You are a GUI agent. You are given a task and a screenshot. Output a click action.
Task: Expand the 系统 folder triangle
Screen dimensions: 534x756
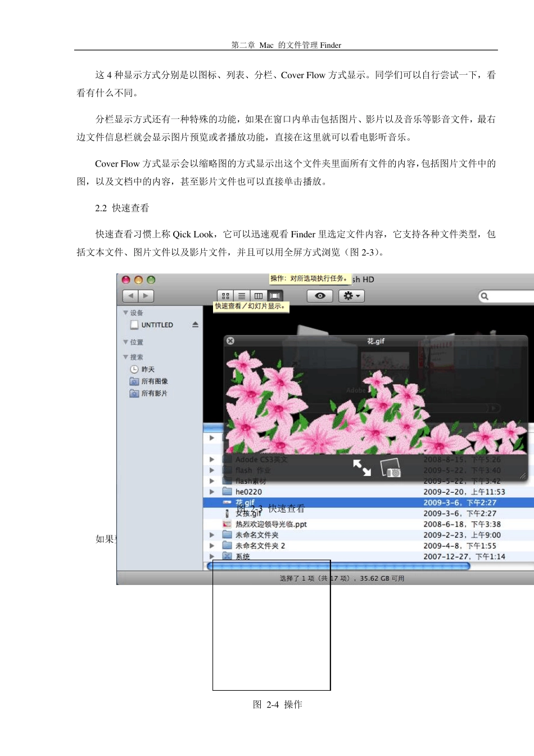pyautogui.click(x=212, y=556)
